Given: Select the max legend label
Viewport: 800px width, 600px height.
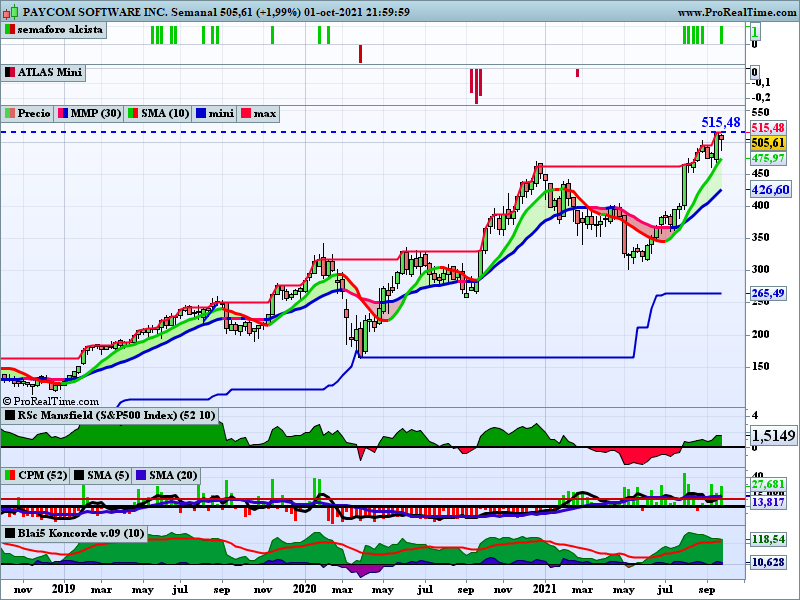Looking at the screenshot, I should point(258,113).
